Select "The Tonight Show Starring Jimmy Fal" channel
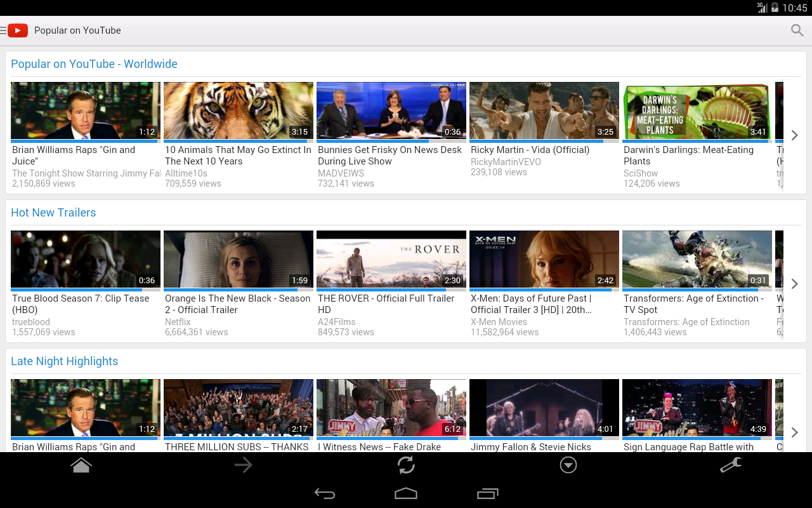Image resolution: width=812 pixels, height=508 pixels. click(86, 173)
